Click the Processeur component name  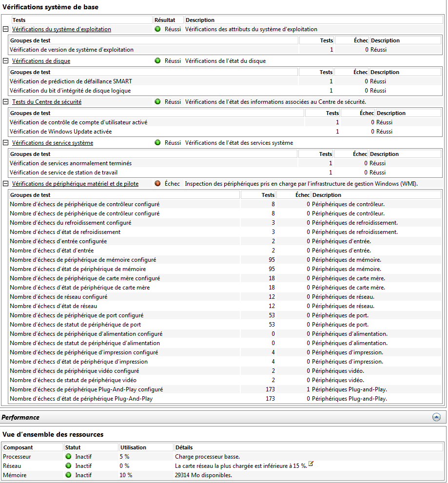[x=17, y=457]
